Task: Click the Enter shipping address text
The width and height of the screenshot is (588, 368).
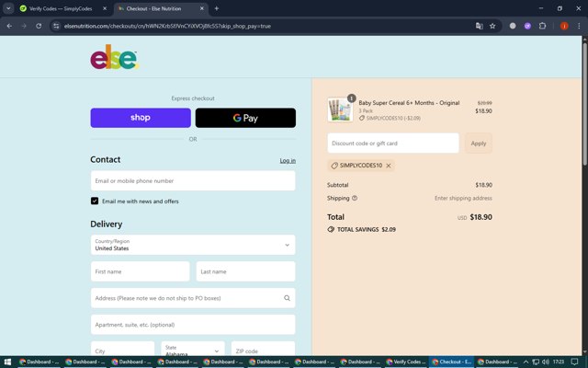Action: 463,198
